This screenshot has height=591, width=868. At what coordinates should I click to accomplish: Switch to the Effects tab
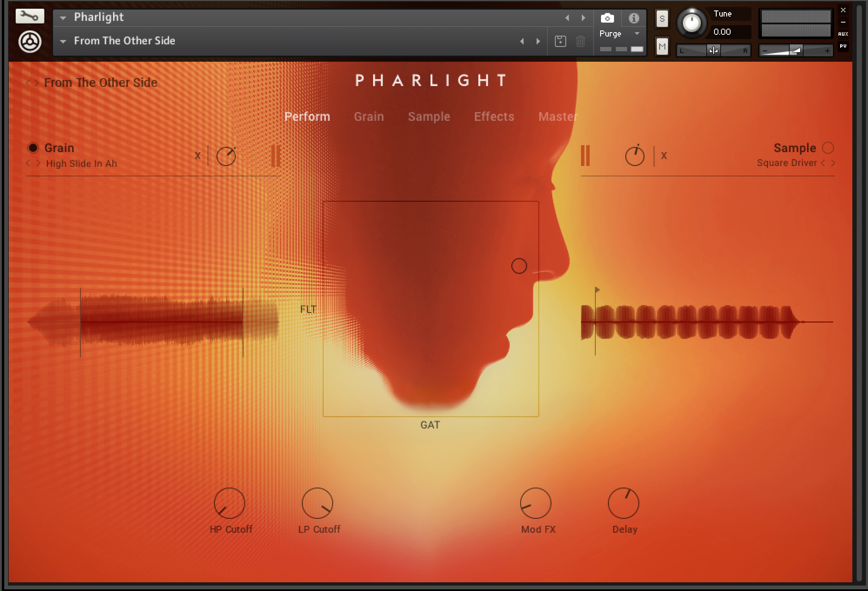coord(494,116)
